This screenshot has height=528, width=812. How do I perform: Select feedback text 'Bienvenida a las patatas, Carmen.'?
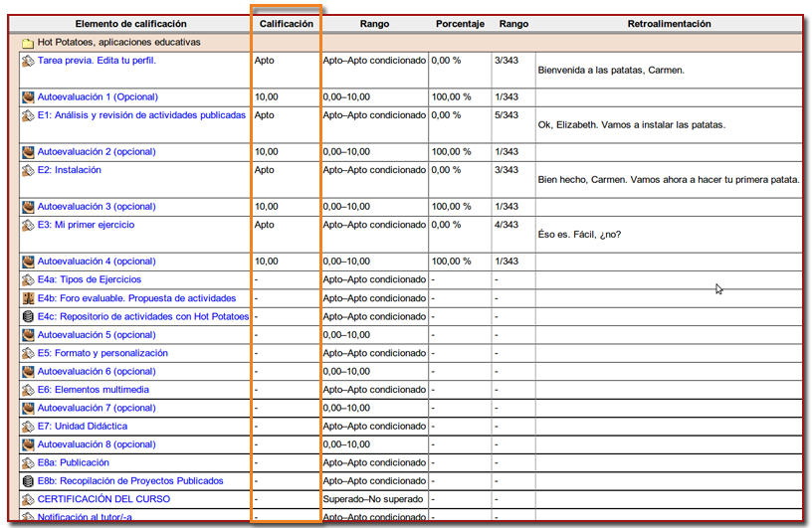(x=611, y=71)
